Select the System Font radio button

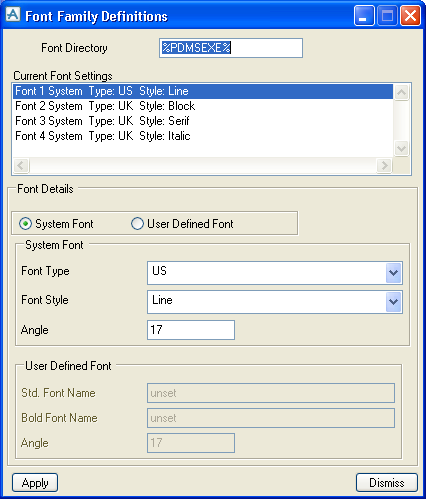pyautogui.click(x=26, y=224)
